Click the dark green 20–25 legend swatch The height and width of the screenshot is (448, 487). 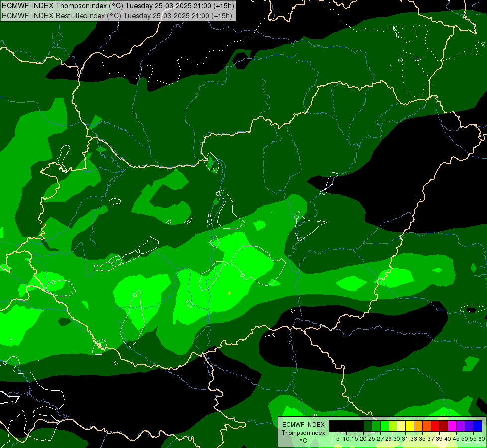click(x=368, y=426)
